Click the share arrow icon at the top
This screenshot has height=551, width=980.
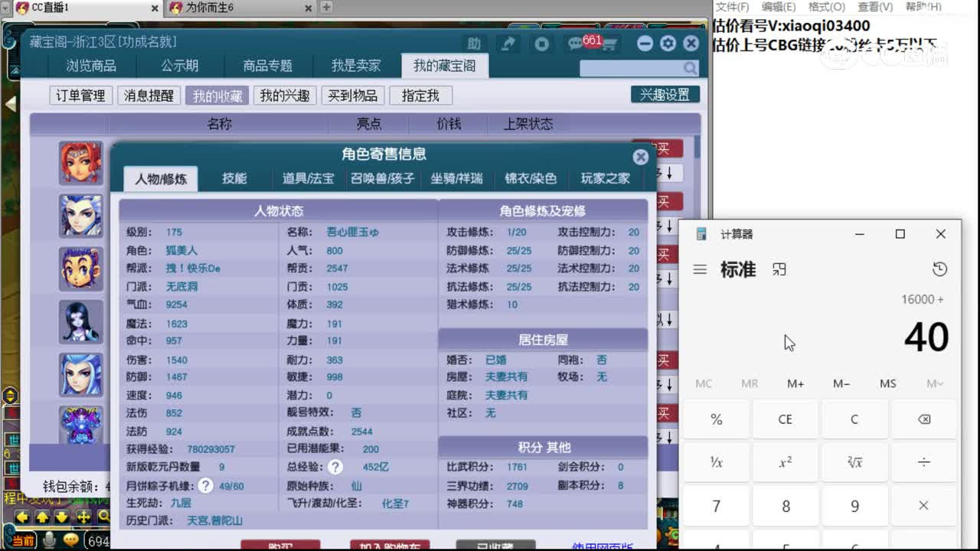point(508,44)
